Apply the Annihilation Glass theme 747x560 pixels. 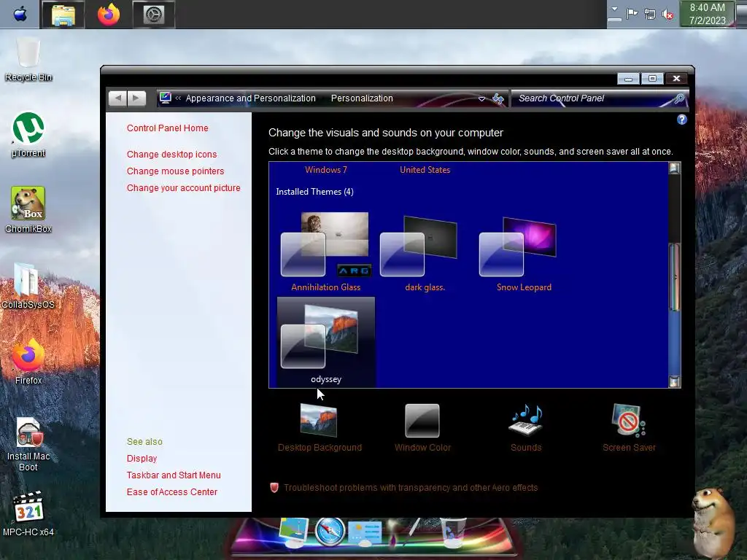[326, 252]
